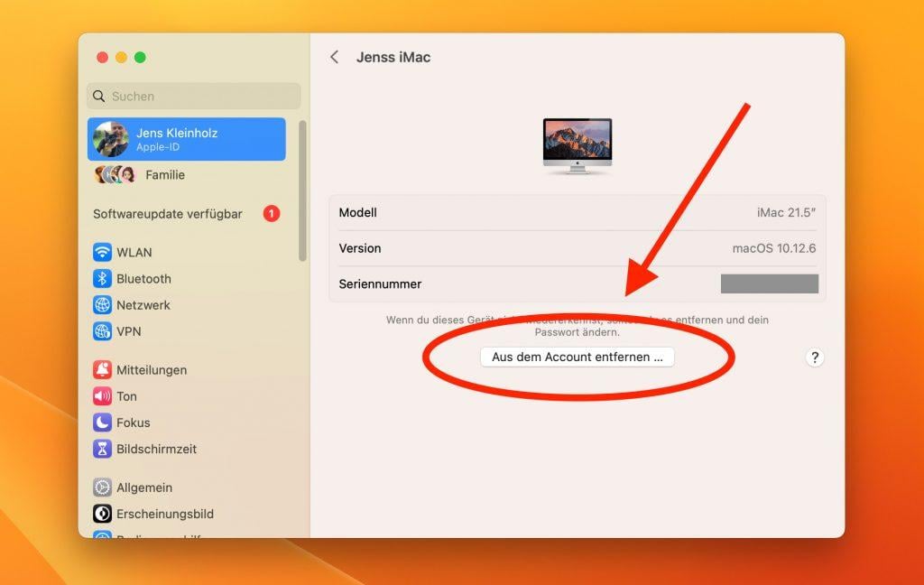Open the Ton speaker icon
The width and height of the screenshot is (924, 585).
(102, 396)
